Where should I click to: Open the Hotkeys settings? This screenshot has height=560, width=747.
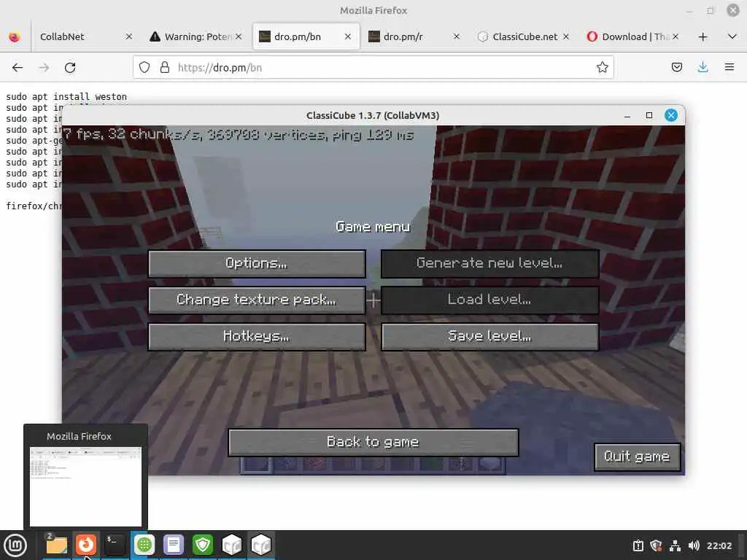pos(257,337)
